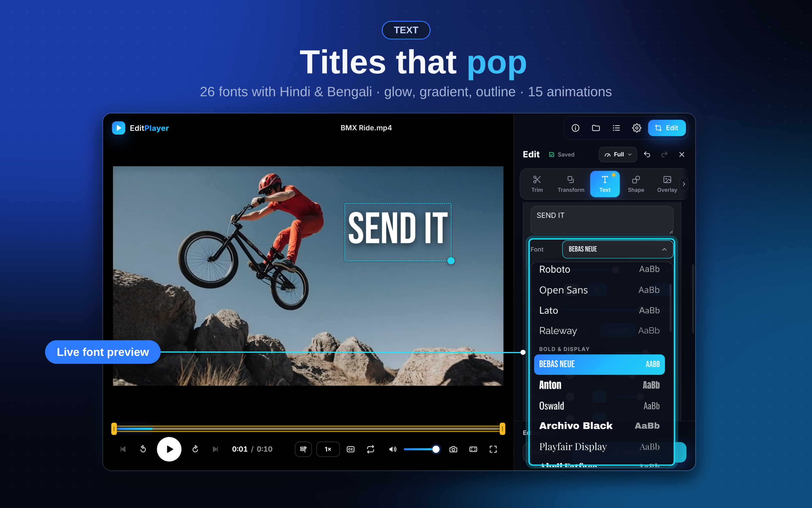
Task: Choose the Anton font
Action: [x=599, y=385]
